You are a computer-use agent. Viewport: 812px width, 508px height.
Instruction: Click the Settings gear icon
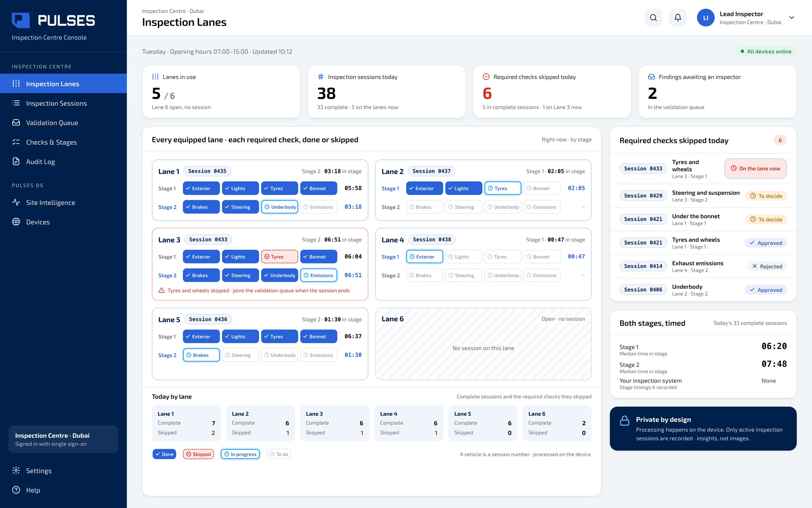[16, 470]
